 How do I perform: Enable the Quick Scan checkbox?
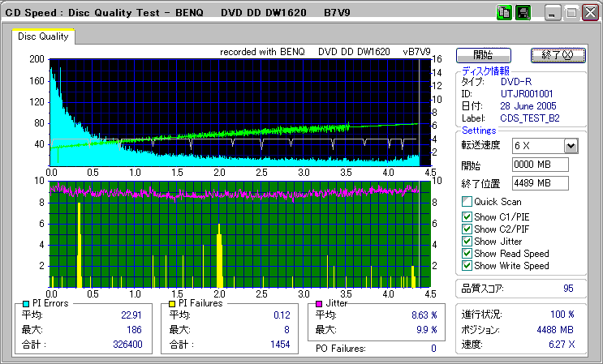(467, 202)
